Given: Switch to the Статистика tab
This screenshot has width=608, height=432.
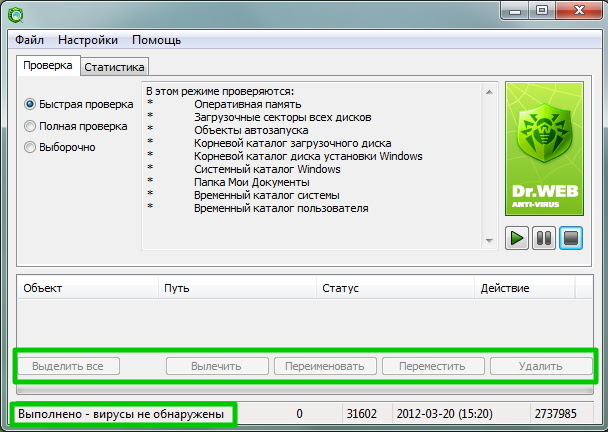Looking at the screenshot, I should coord(114,67).
